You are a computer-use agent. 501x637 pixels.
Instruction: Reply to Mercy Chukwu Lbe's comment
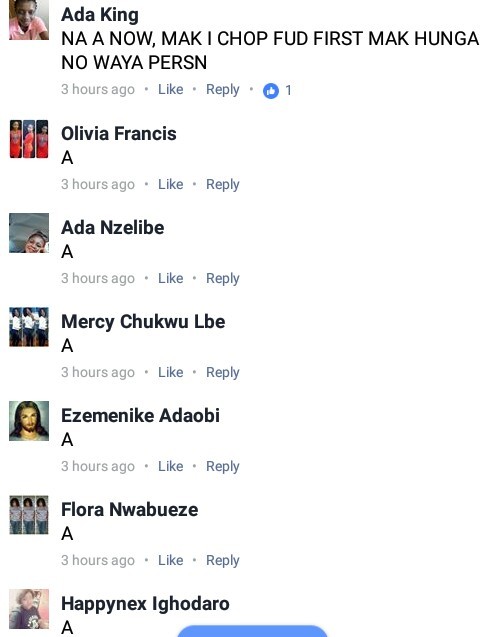pyautogui.click(x=223, y=373)
